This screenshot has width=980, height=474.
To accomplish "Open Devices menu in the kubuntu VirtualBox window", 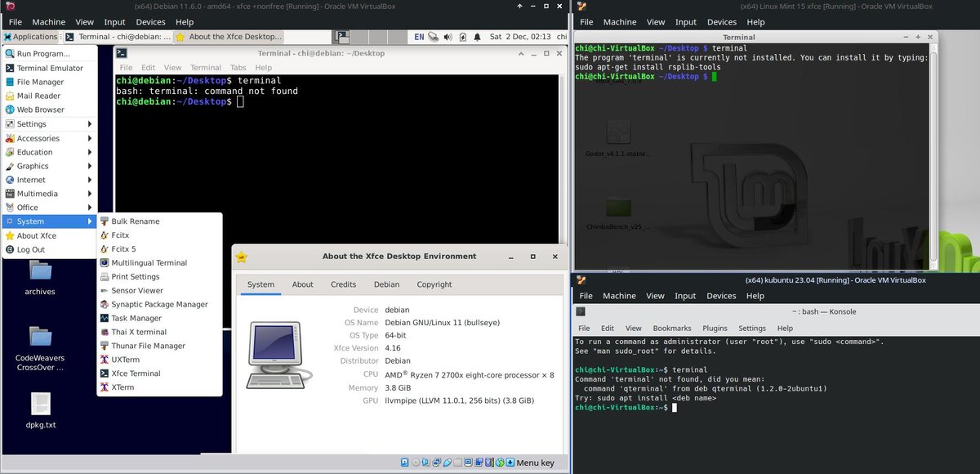I will 722,296.
